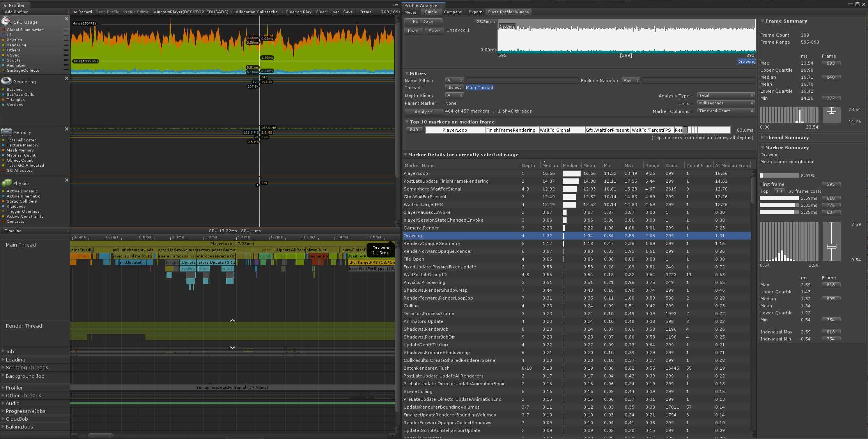
Task: Toggle Total Allocated in the Memory chart
Action: pos(21,140)
